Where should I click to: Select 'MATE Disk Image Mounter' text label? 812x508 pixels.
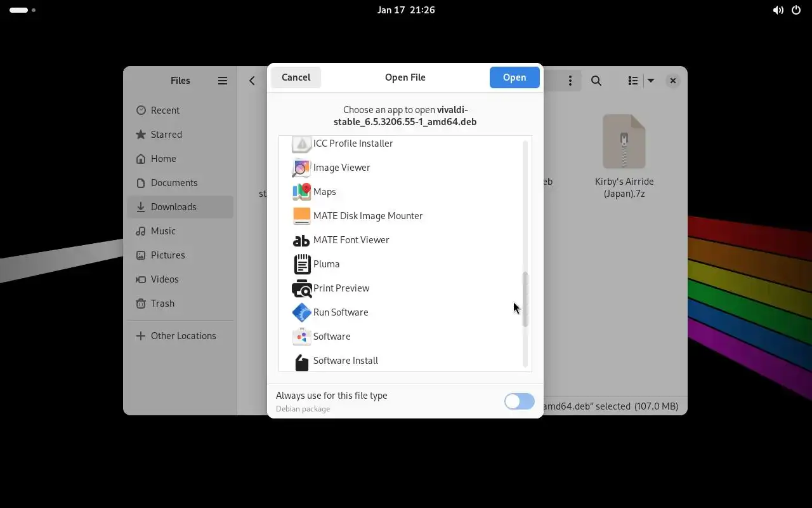[x=368, y=216]
